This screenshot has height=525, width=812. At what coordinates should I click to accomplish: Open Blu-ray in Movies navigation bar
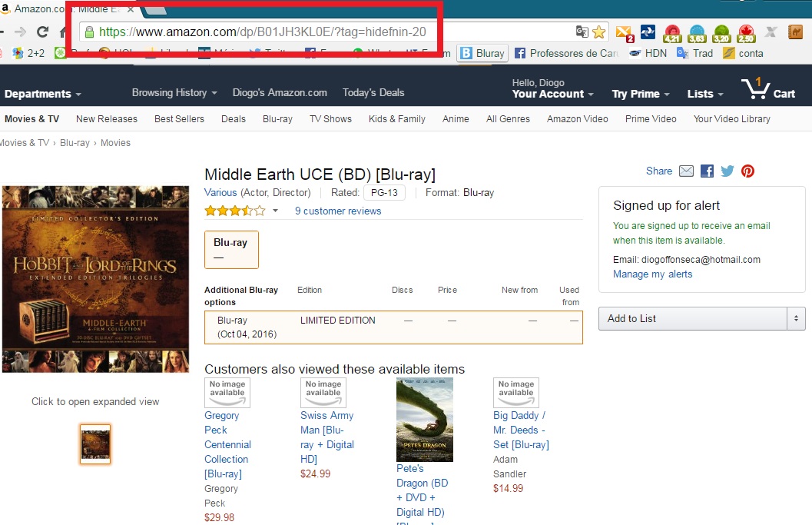(277, 119)
